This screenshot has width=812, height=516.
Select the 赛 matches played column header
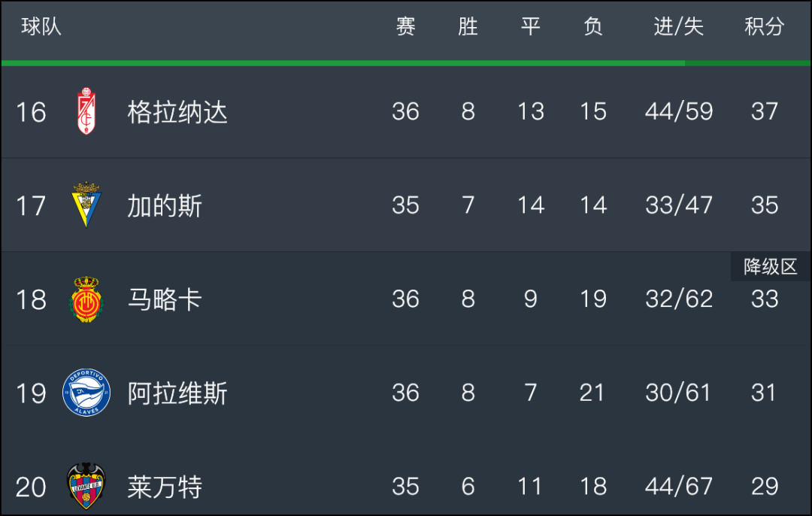[405, 26]
